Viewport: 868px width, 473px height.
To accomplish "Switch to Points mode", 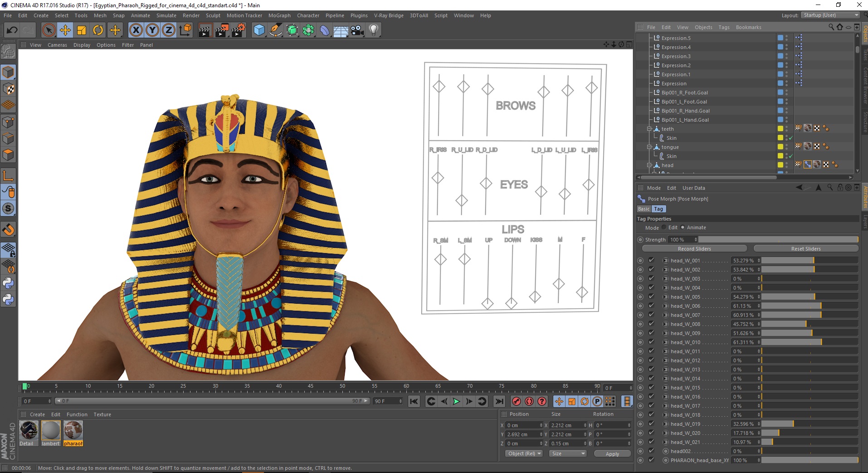I will (x=8, y=122).
